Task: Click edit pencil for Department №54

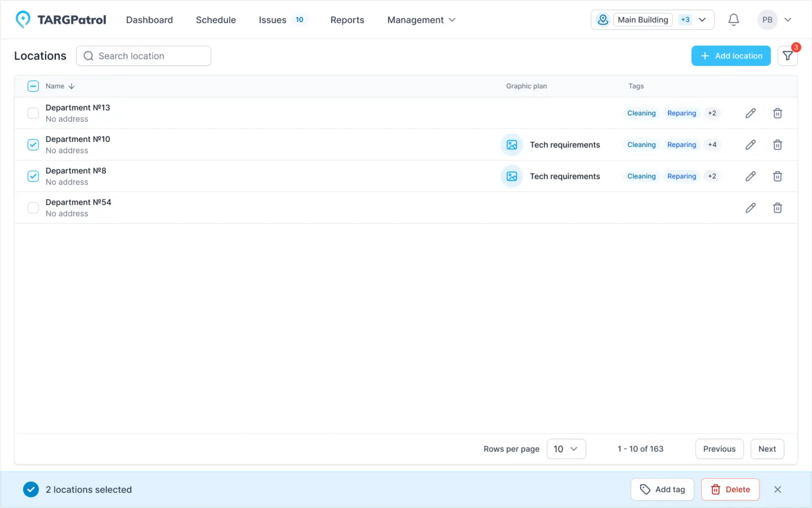Action: 750,208
